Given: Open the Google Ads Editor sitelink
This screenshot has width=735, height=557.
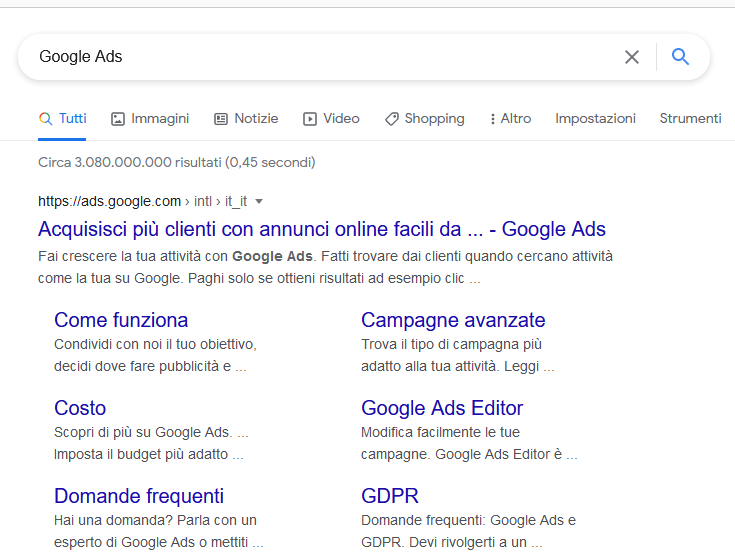Looking at the screenshot, I should (x=442, y=408).
